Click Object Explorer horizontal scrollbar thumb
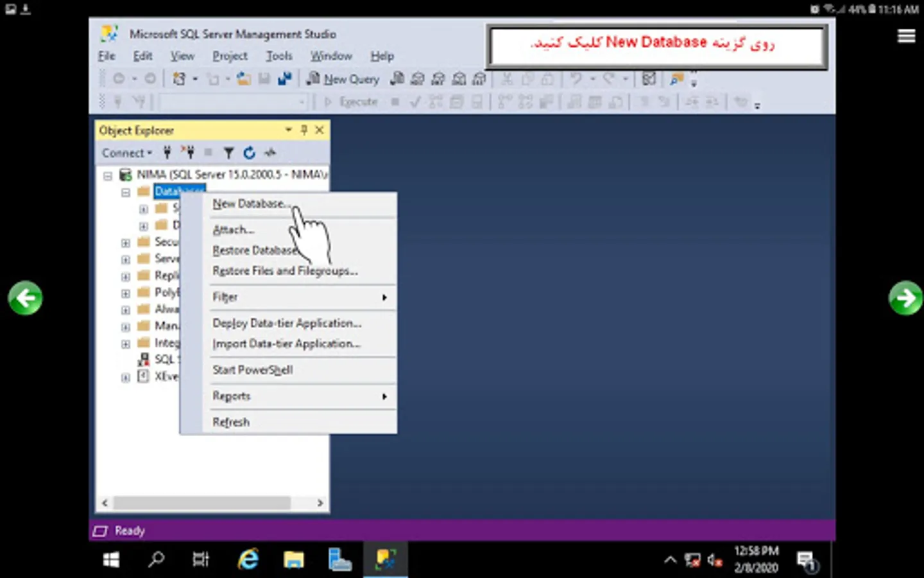Screen dimensions: 924x578 [x=202, y=503]
